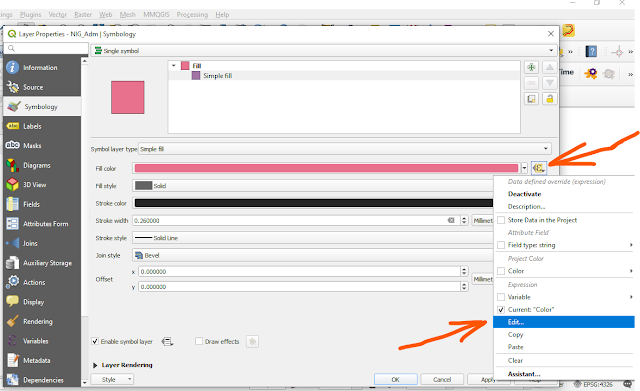640x391 pixels.
Task: Open the Fill style Solid dropdown
Action: [x=313, y=186]
